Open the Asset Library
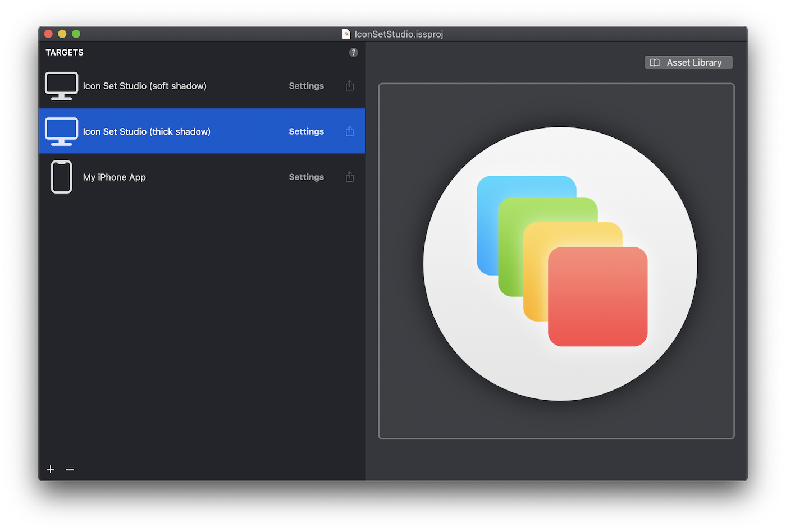 pyautogui.click(x=688, y=62)
